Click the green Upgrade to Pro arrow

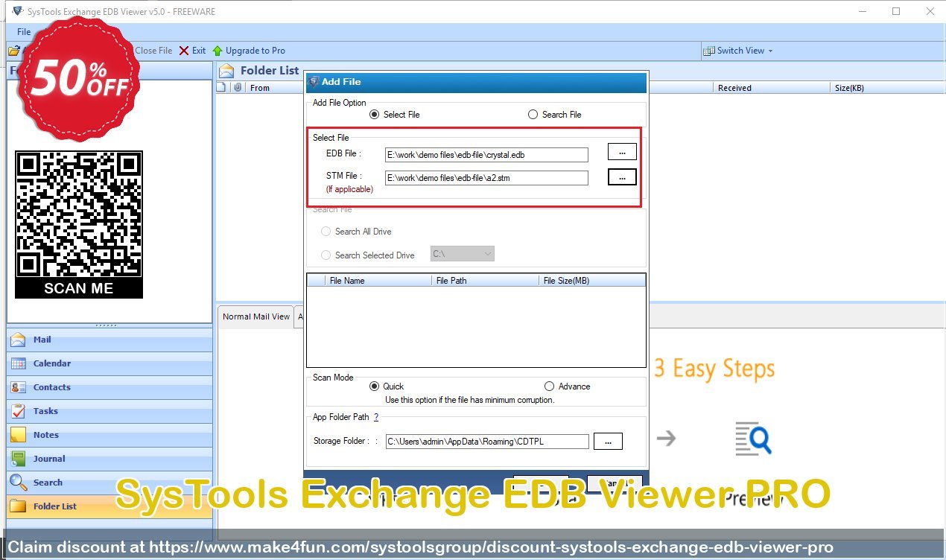coord(218,51)
